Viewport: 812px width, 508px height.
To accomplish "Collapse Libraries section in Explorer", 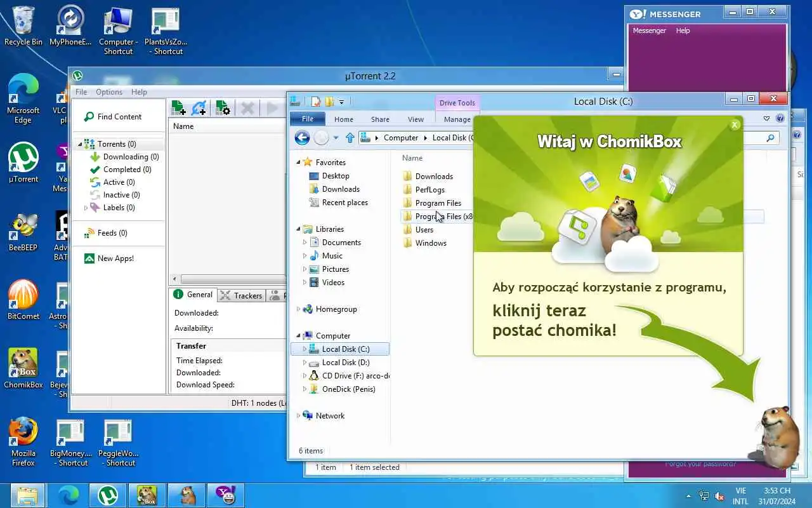I will click(299, 229).
